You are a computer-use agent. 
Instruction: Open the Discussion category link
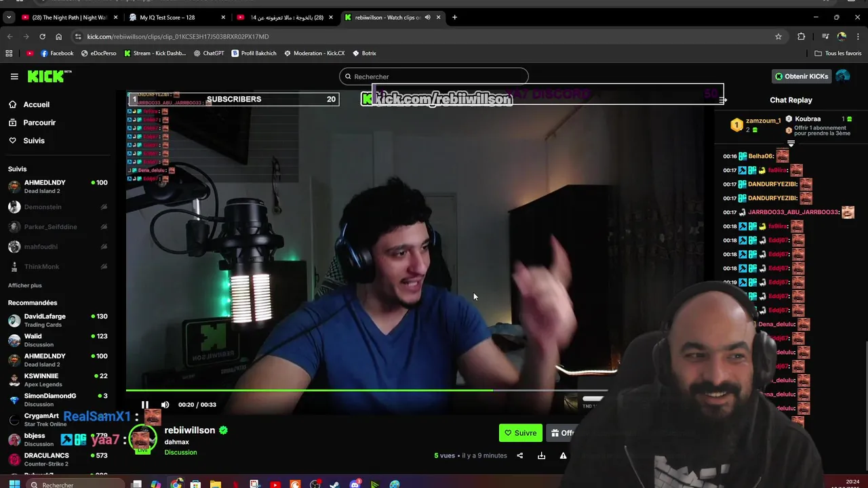[x=180, y=452]
